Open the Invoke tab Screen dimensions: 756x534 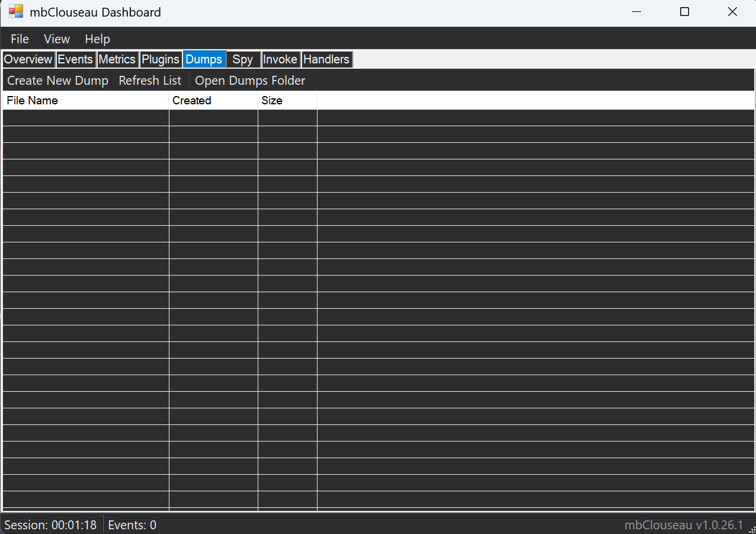pyautogui.click(x=280, y=59)
